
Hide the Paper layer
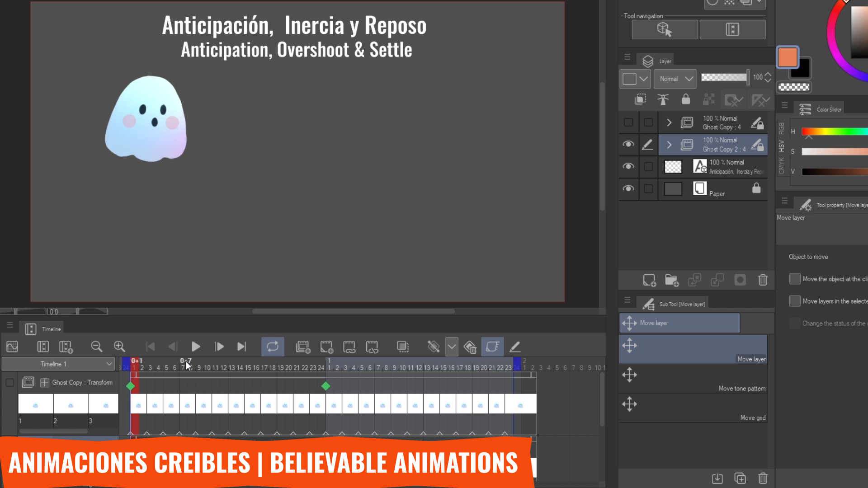coord(628,188)
